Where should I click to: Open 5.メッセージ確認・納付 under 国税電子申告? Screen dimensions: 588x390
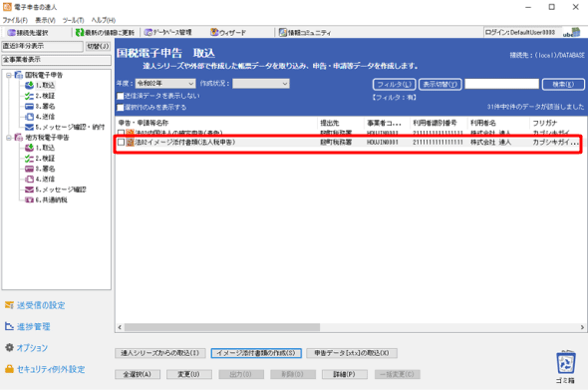coord(65,128)
